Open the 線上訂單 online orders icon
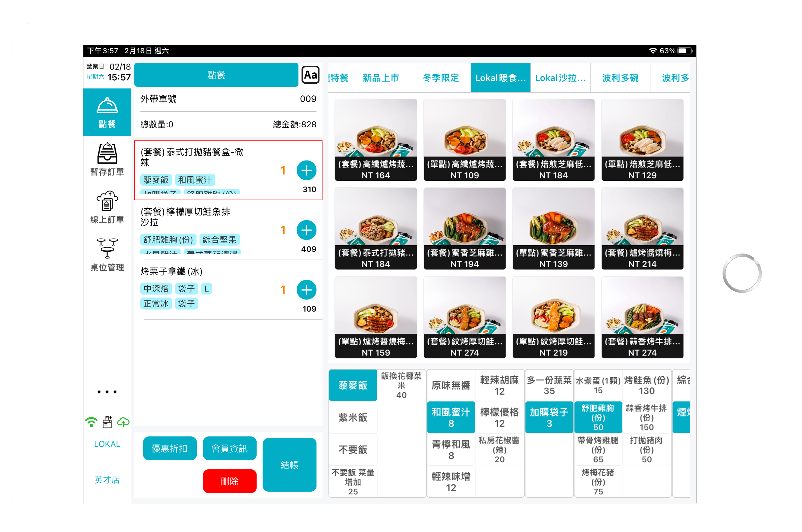 tap(107, 207)
